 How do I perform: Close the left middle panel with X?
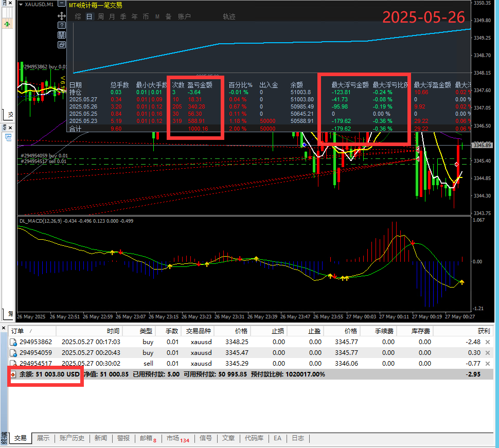tap(10, 128)
